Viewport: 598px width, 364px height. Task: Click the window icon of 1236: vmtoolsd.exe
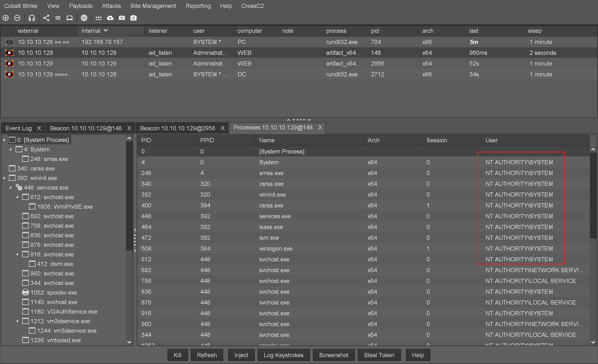click(26, 340)
